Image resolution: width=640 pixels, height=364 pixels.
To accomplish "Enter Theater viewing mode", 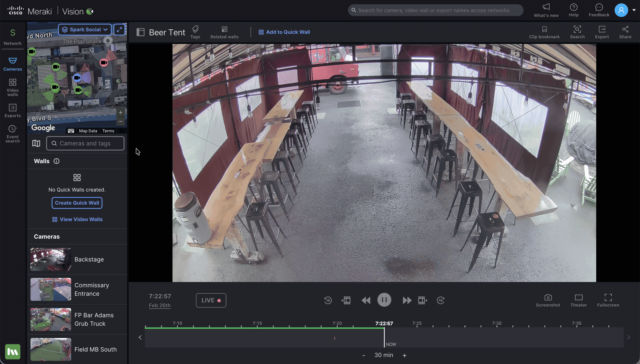I will click(x=578, y=300).
